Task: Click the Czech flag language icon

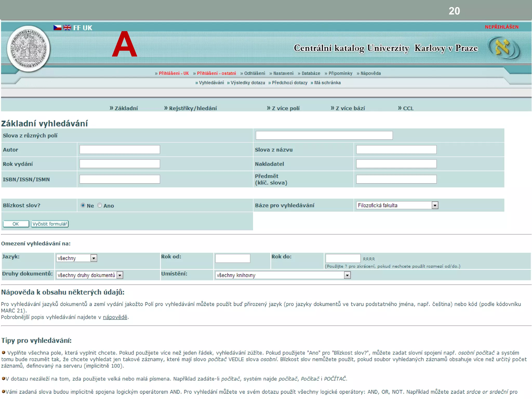Action: [57, 28]
